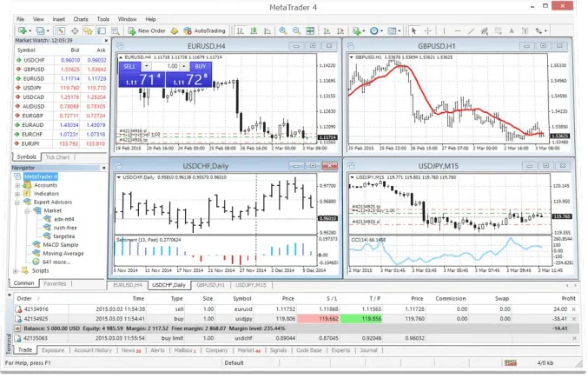Image resolution: width=588 pixels, height=378 pixels.
Task: Open dropdown arrow beside New Chart icon
Action: [30, 31]
